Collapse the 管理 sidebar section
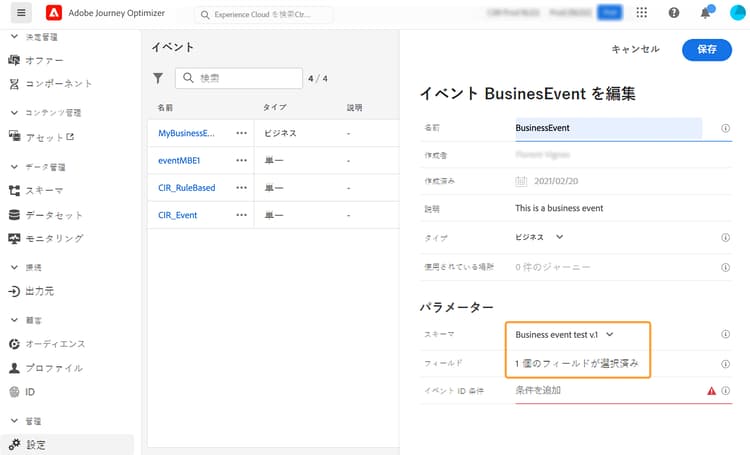 coord(14,421)
